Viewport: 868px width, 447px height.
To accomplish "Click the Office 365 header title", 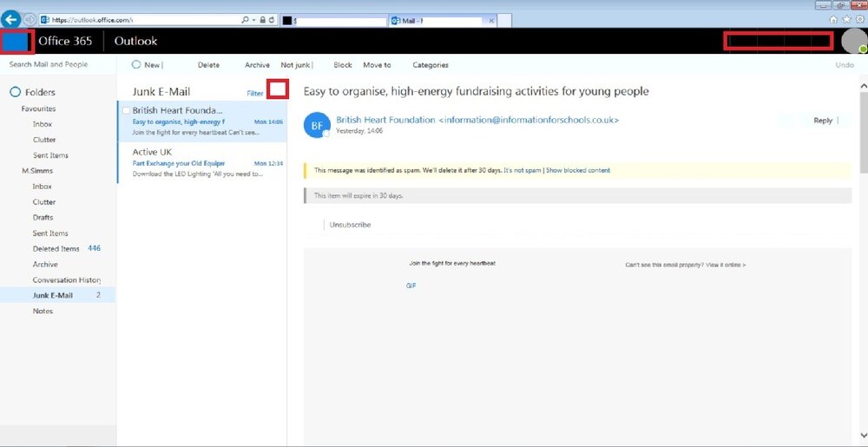I will point(65,41).
